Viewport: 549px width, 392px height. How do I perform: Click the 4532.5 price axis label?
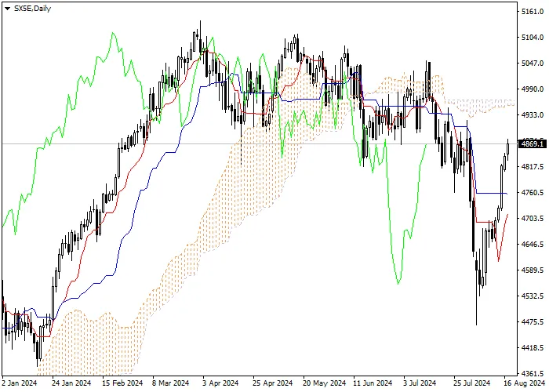pos(533,296)
